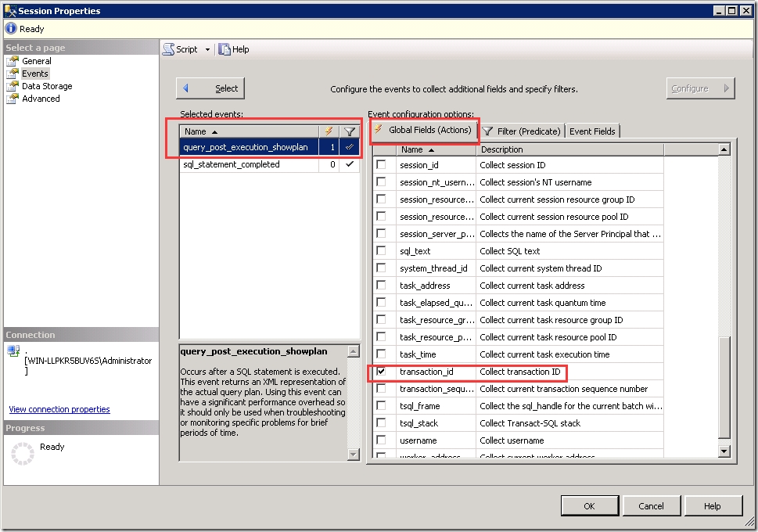Enable the system_thread_id checkbox
The image size is (758, 532).
click(x=381, y=268)
